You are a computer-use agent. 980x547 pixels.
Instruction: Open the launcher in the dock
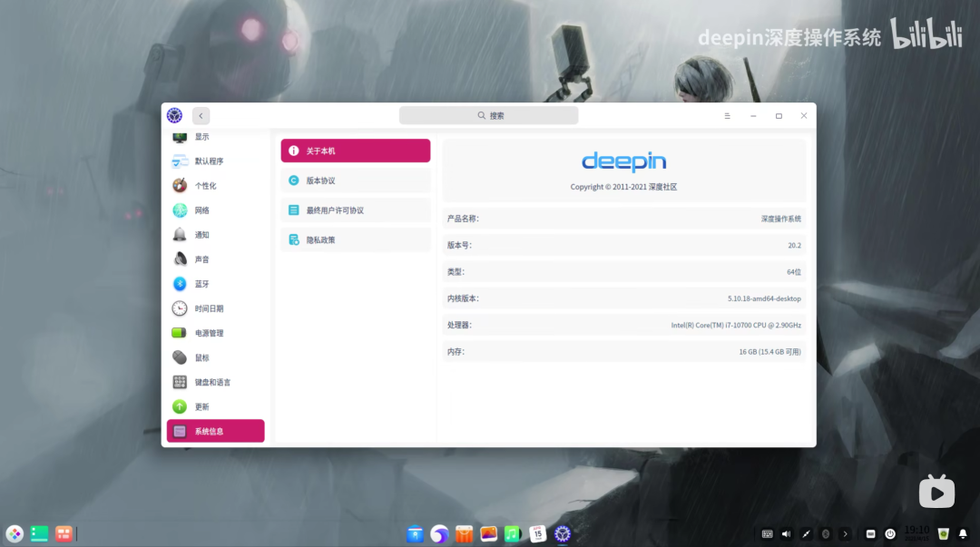15,534
